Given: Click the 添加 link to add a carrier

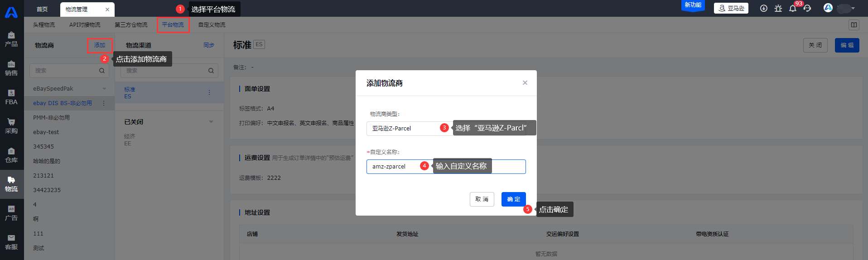Looking at the screenshot, I should 100,45.
